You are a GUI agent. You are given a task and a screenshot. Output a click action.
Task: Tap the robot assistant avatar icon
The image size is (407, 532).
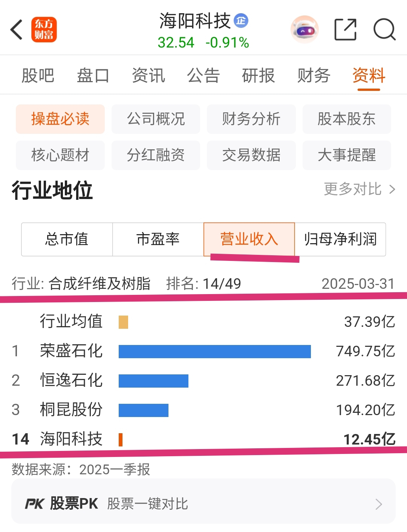click(304, 29)
